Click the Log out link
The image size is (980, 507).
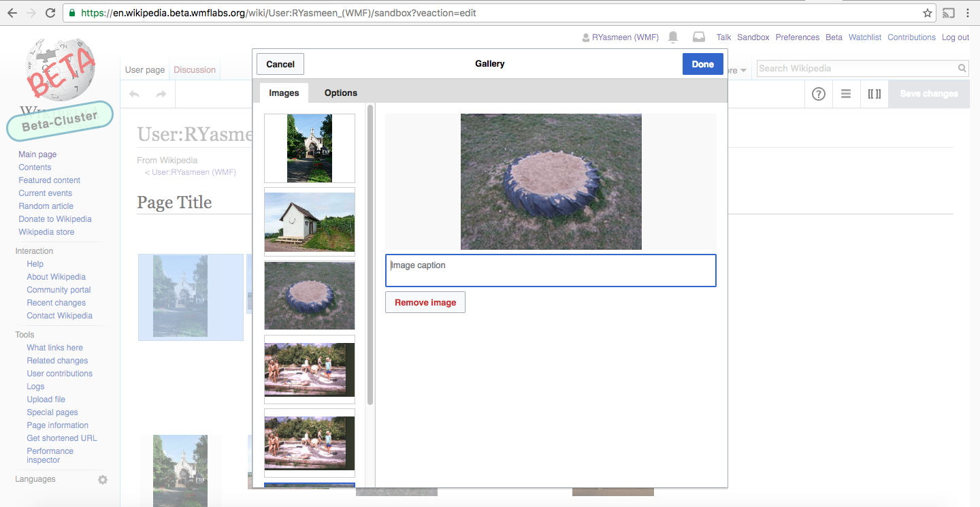[955, 37]
